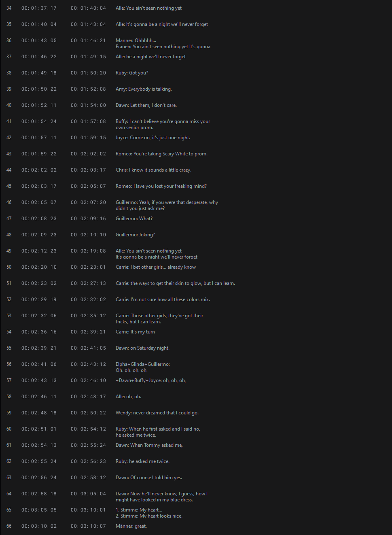Click 'Dawn: Of course I told him yes.'
Image resolution: width=392 pixels, height=535 pixels.
point(149,478)
